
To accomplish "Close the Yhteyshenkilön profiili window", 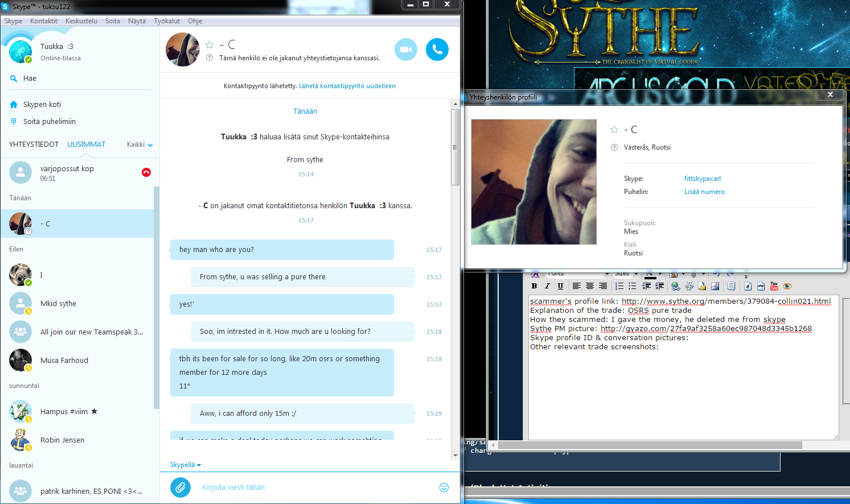I will 830,94.
